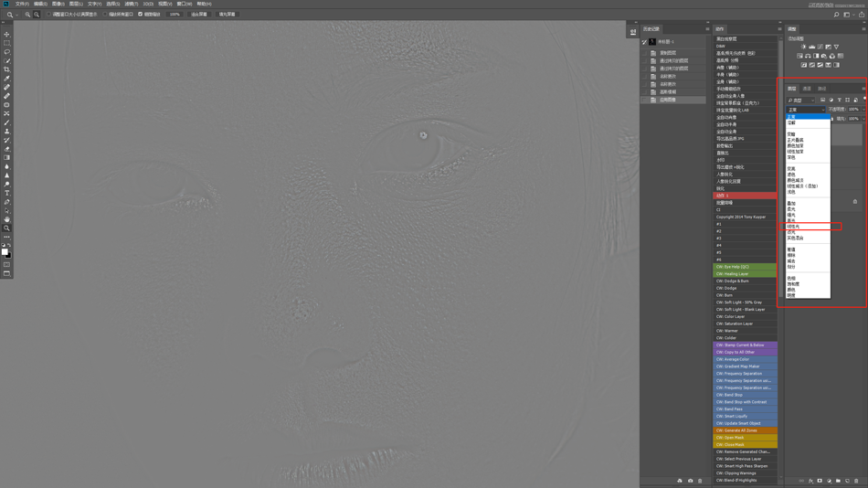Image resolution: width=868 pixels, height=488 pixels.
Task: Open the opacity 不透明度 slider arrow
Action: (863, 110)
